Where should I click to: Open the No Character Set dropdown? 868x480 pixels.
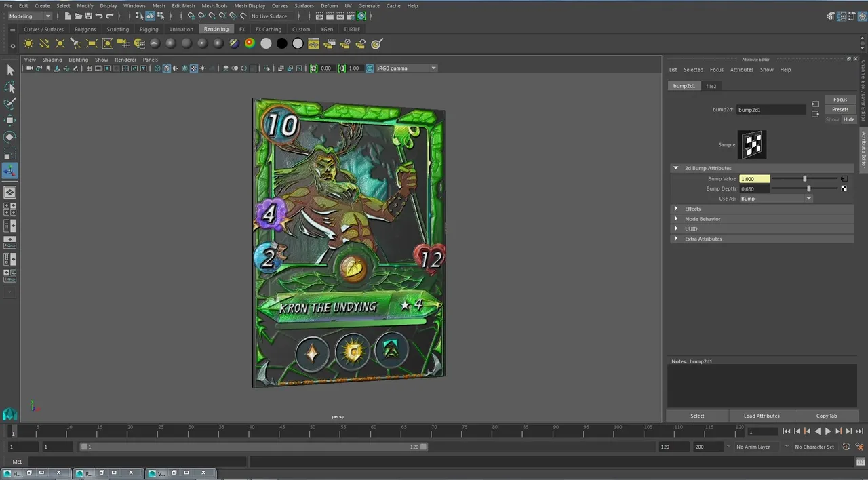814,447
